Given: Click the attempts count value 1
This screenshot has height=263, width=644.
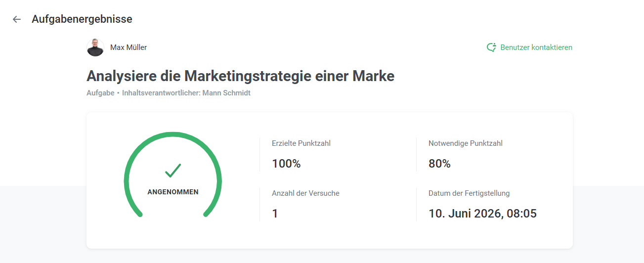Looking at the screenshot, I should pos(275,214).
